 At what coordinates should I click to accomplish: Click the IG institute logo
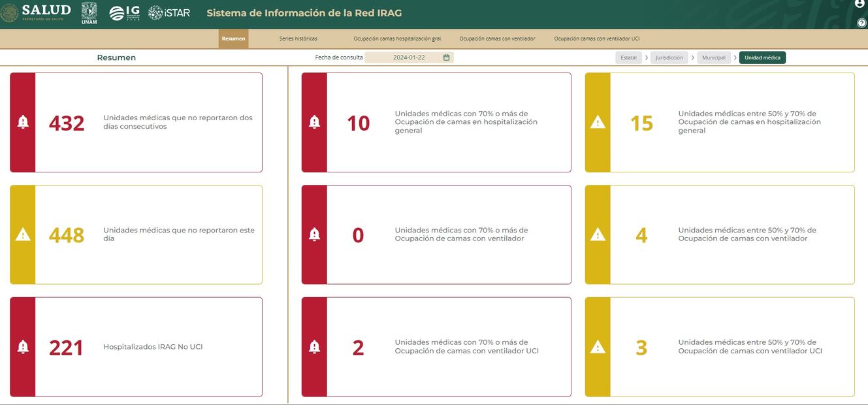124,13
